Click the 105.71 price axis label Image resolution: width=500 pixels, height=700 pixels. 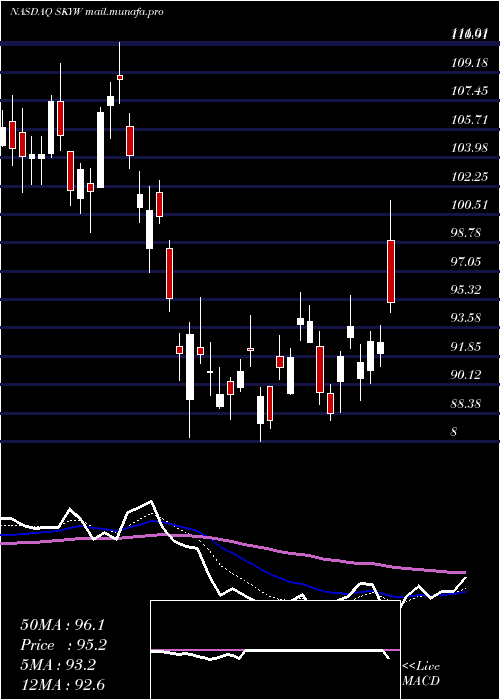pos(469,120)
